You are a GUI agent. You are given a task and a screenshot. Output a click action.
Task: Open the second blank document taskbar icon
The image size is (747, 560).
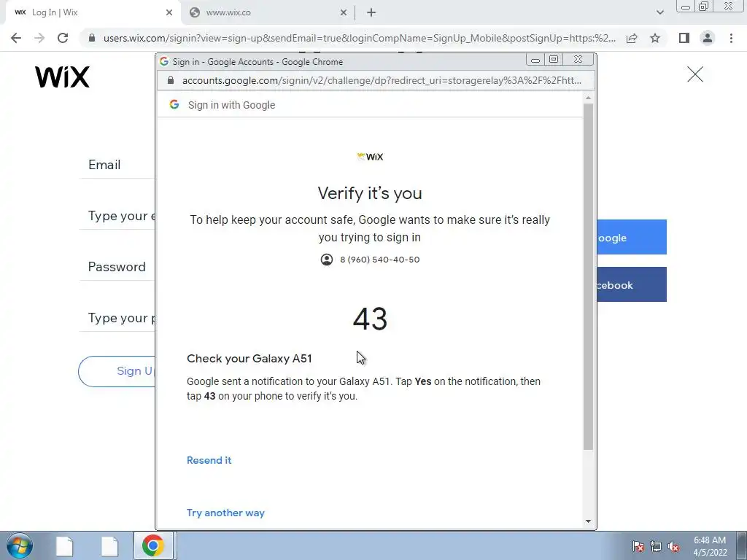pos(109,546)
